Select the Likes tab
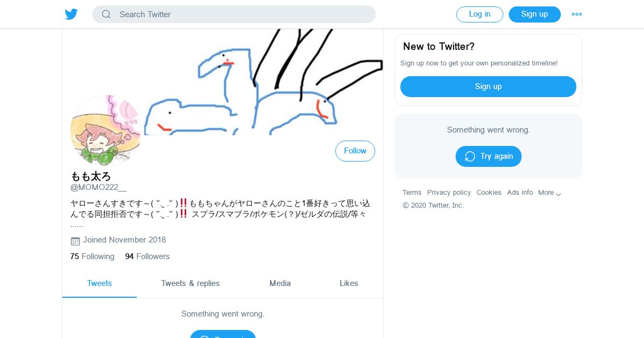The height and width of the screenshot is (338, 644). 349,283
